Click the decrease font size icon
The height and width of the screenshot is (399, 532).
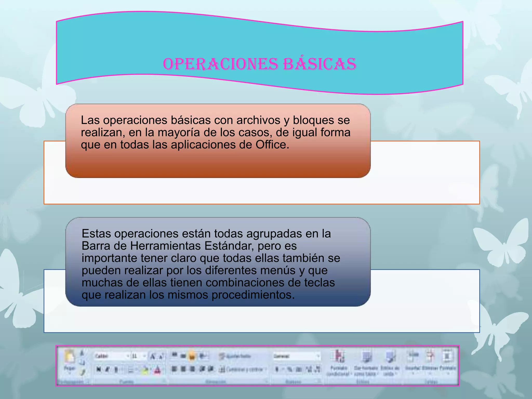[x=161, y=357]
